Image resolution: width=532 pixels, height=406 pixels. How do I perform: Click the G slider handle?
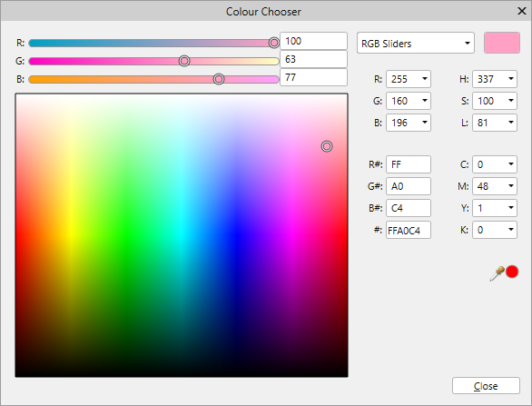[x=184, y=61]
